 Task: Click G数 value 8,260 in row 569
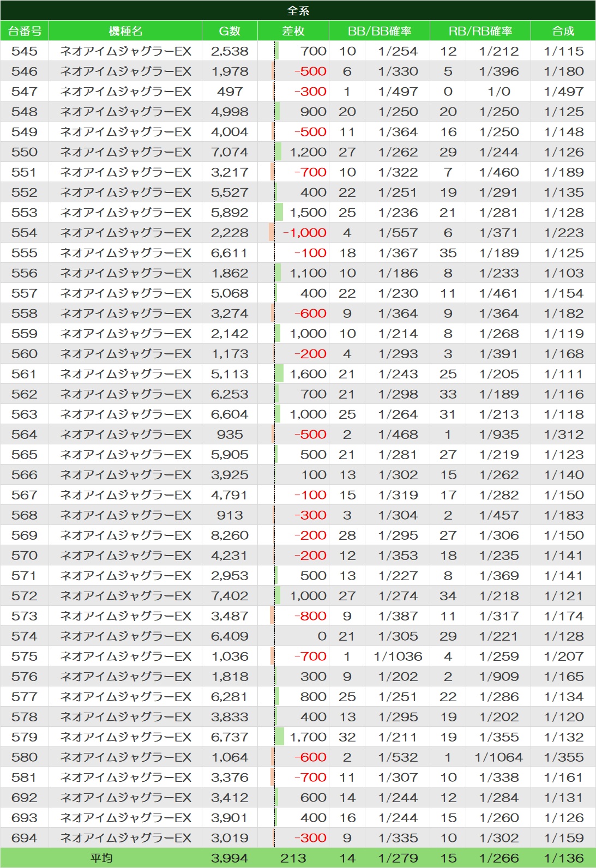[x=230, y=535]
